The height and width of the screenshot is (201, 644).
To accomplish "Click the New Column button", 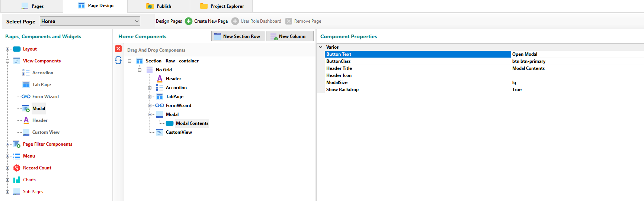I will 289,36.
